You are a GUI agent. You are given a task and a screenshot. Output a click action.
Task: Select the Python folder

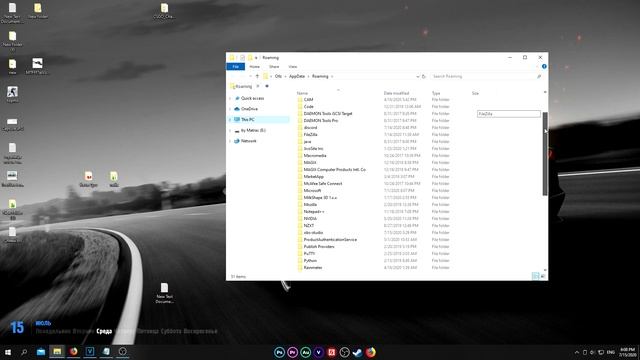(x=310, y=260)
